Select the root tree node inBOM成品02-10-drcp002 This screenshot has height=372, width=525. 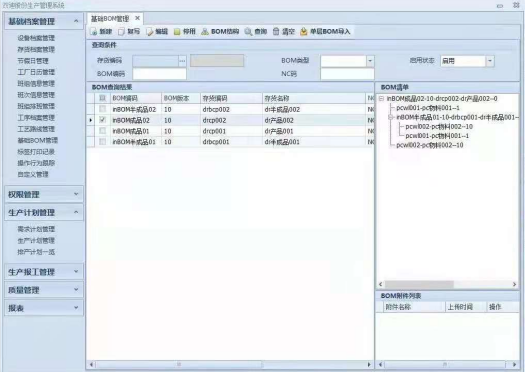[x=442, y=98]
